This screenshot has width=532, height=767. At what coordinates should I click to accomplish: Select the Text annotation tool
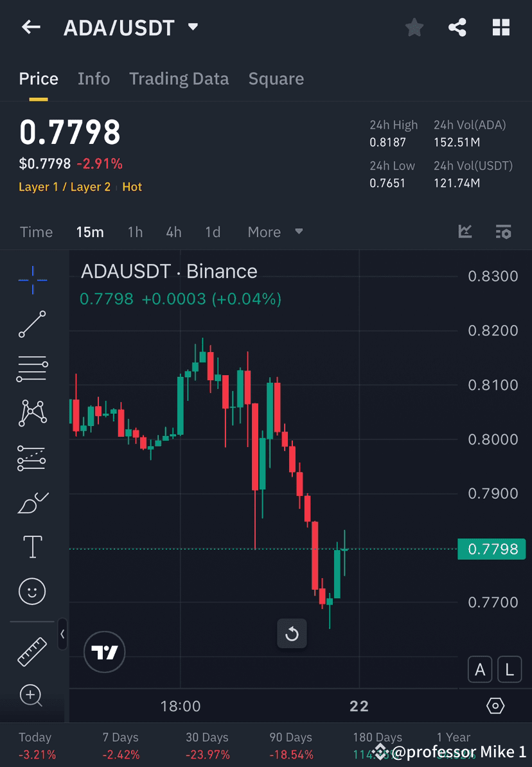[32, 546]
